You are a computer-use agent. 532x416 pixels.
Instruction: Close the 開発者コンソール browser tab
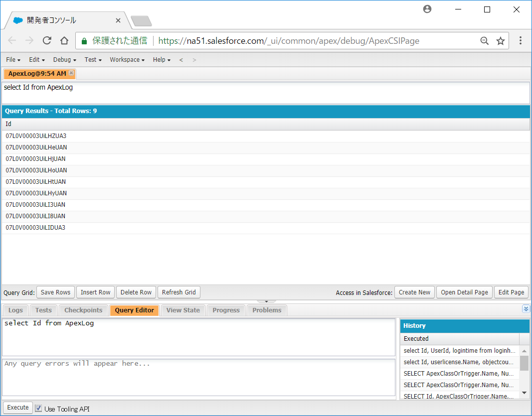click(x=118, y=20)
